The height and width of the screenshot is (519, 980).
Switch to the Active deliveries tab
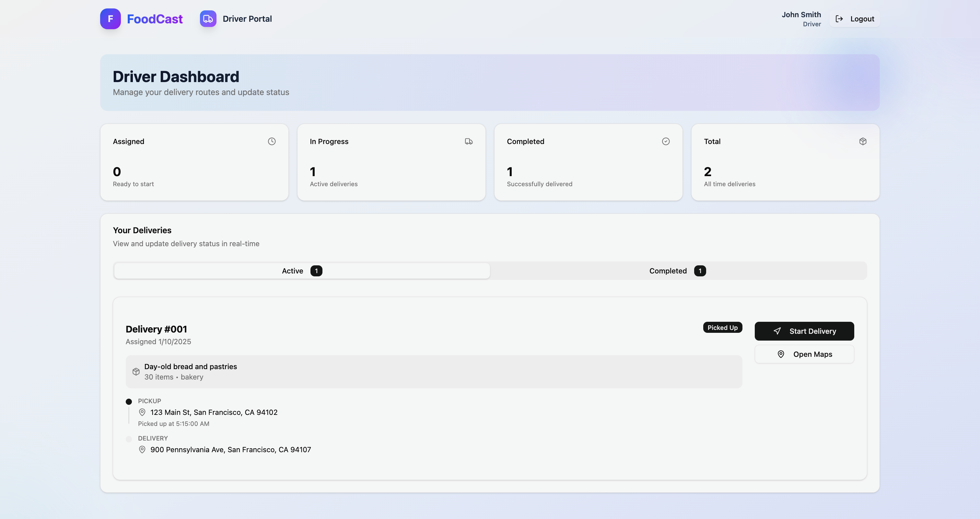tap(302, 271)
